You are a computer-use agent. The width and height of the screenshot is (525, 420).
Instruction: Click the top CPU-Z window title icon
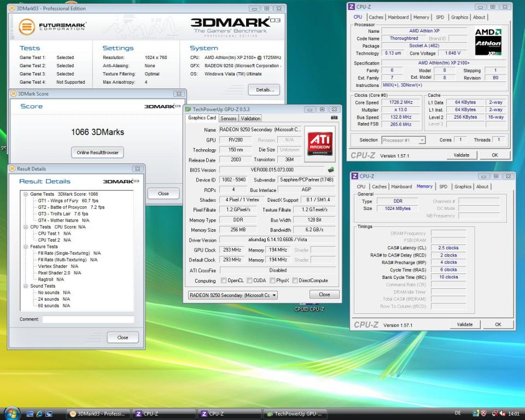pyautogui.click(x=352, y=7)
